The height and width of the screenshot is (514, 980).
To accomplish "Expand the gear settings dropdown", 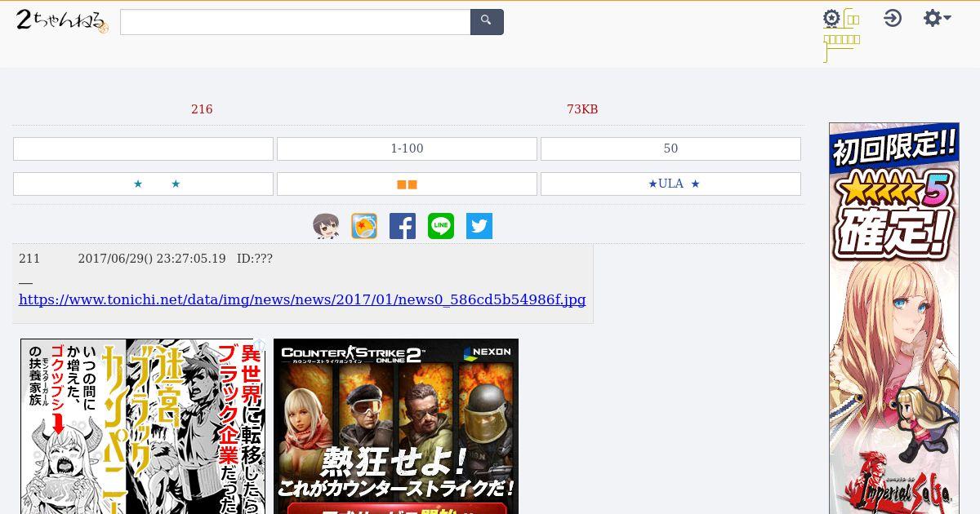I will coord(937,18).
